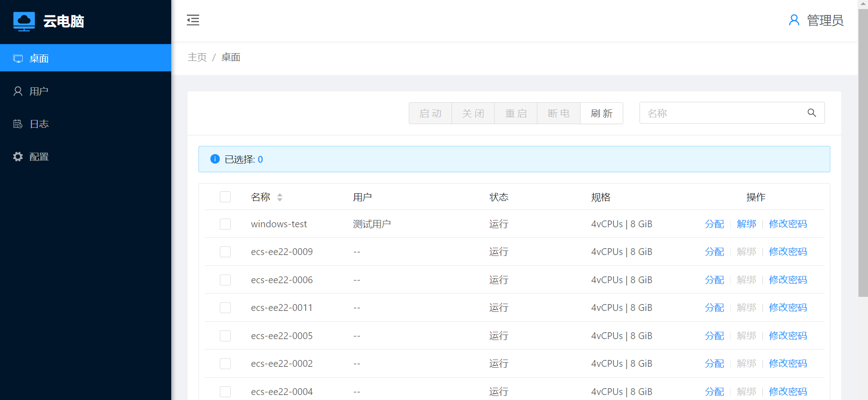Click 分配 for ecs-ee22-0009
Image resolution: width=868 pixels, height=400 pixels.
pyautogui.click(x=714, y=252)
